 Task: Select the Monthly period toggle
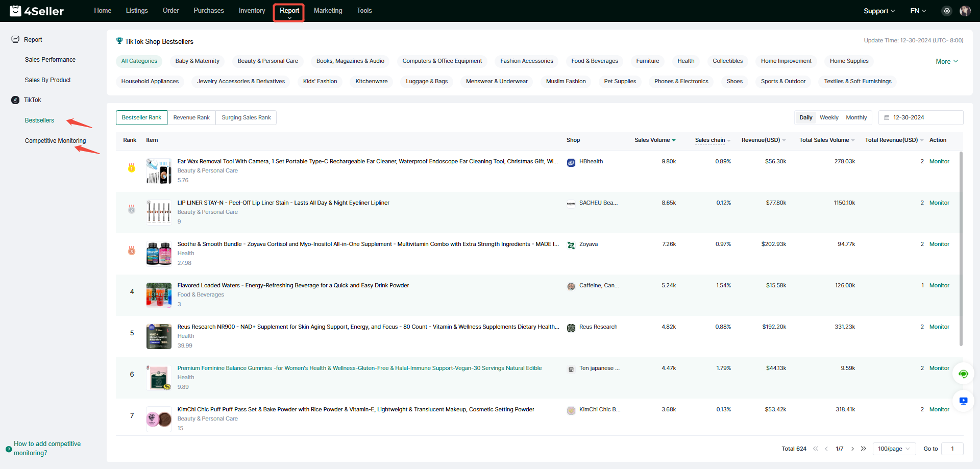coord(856,117)
